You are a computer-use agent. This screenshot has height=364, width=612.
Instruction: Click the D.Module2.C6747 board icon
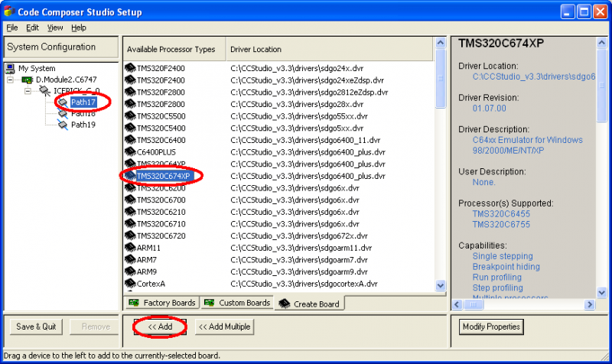pyautogui.click(x=27, y=80)
